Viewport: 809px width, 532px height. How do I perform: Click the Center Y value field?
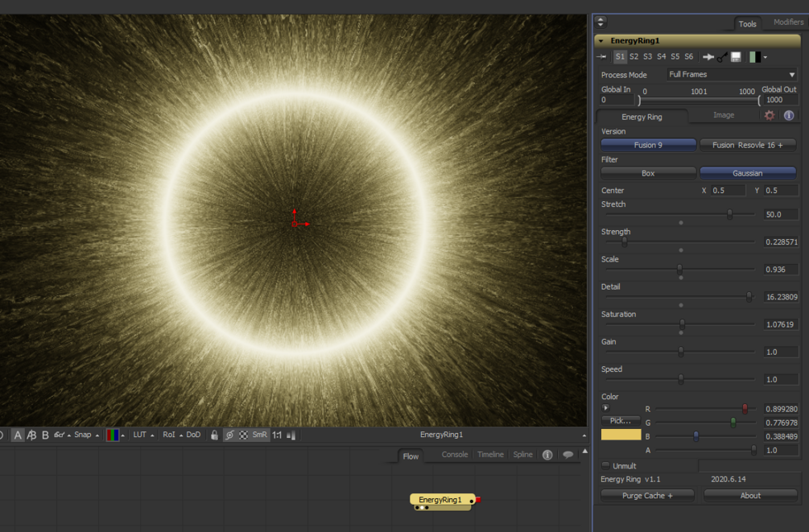pyautogui.click(x=781, y=191)
